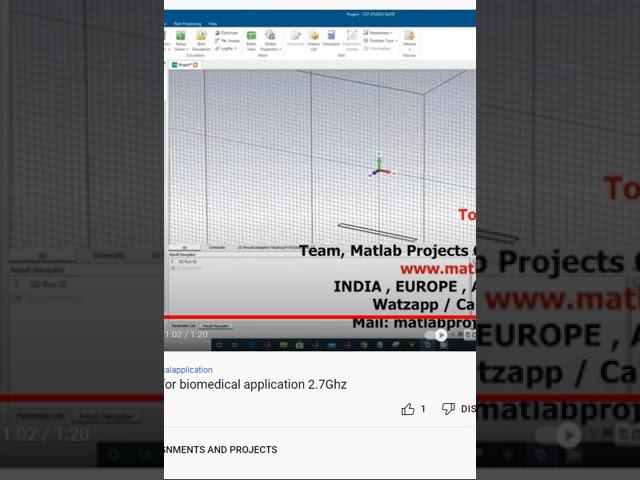Open the Calculator tool

331,38
